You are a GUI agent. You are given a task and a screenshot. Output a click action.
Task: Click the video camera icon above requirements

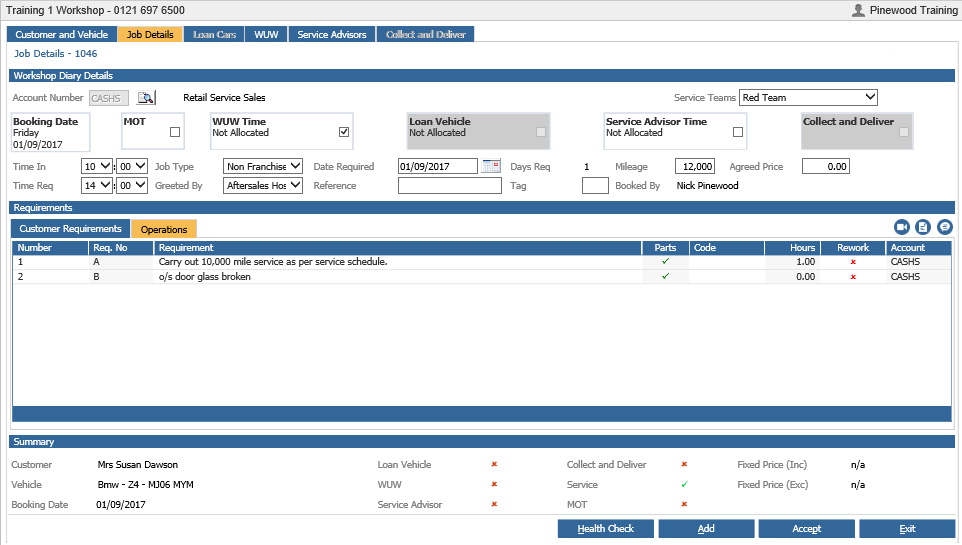click(902, 227)
